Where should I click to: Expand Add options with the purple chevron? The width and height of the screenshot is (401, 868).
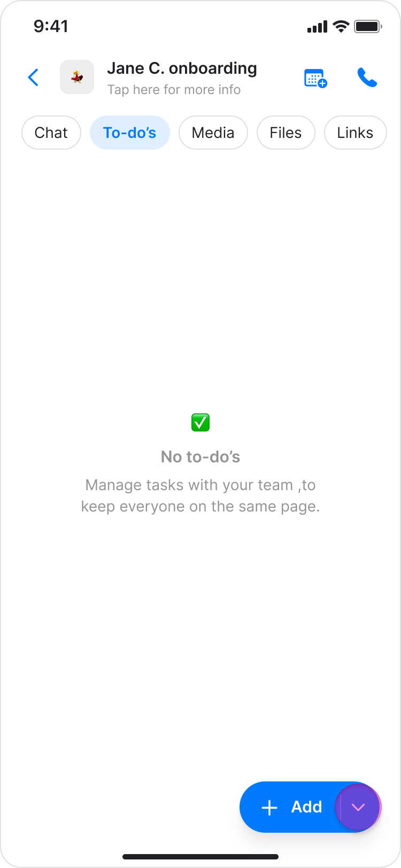pos(358,807)
